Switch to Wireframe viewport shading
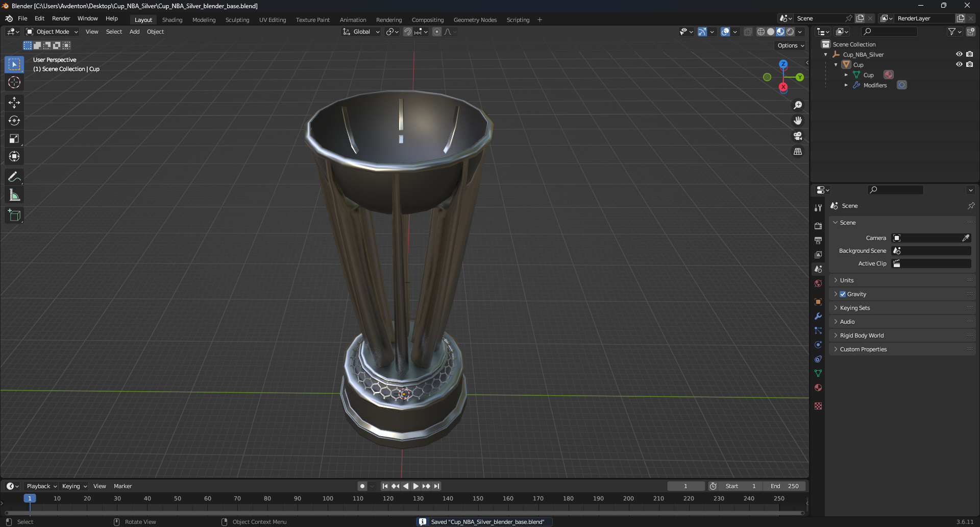The image size is (980, 527). click(761, 32)
